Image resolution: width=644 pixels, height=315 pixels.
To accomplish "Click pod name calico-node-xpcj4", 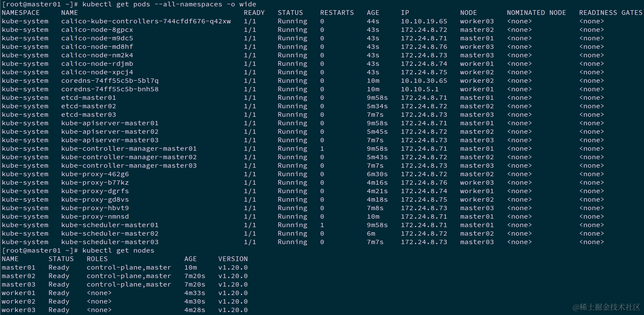I will click(97, 72).
